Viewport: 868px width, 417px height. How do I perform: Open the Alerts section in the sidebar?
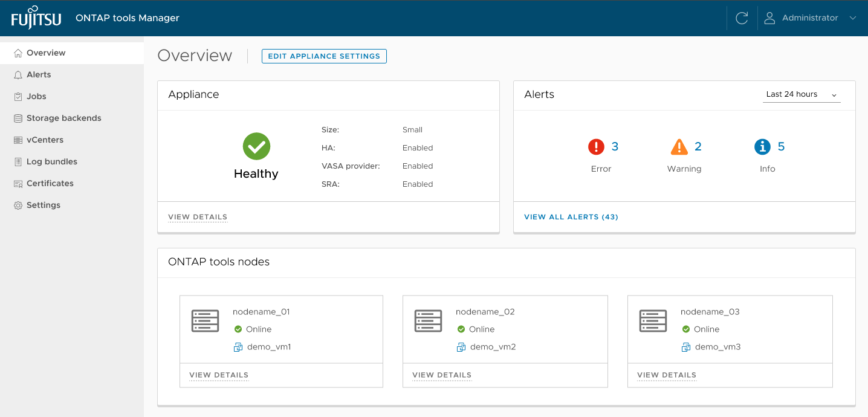coord(40,74)
